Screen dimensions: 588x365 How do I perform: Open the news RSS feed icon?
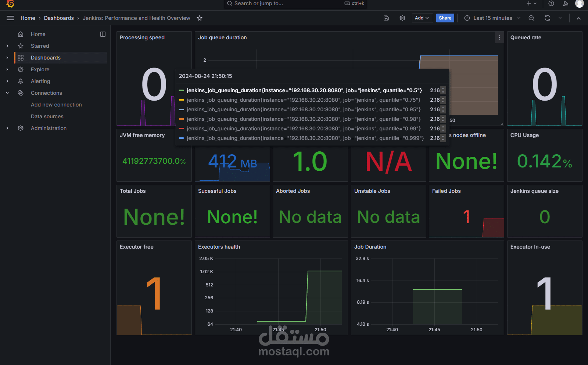566,3
